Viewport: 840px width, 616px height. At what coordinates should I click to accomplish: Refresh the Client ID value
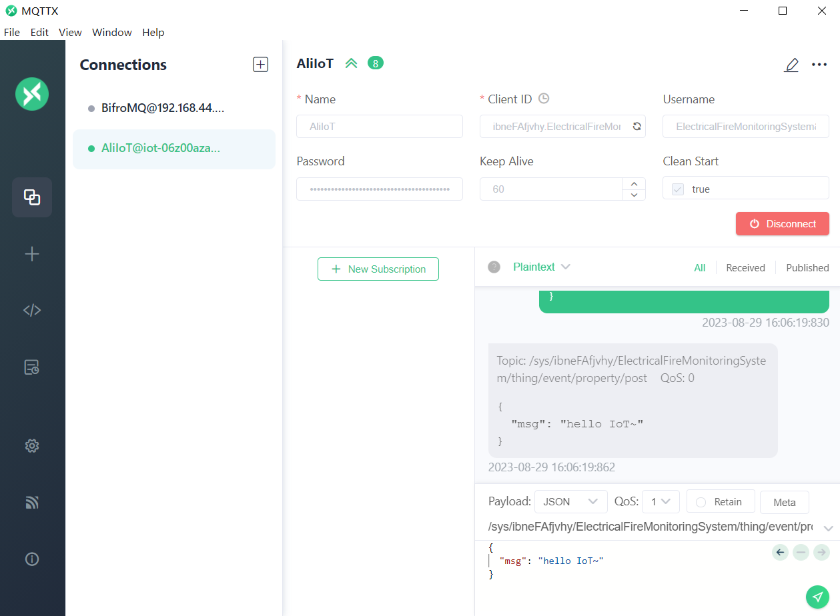click(637, 126)
